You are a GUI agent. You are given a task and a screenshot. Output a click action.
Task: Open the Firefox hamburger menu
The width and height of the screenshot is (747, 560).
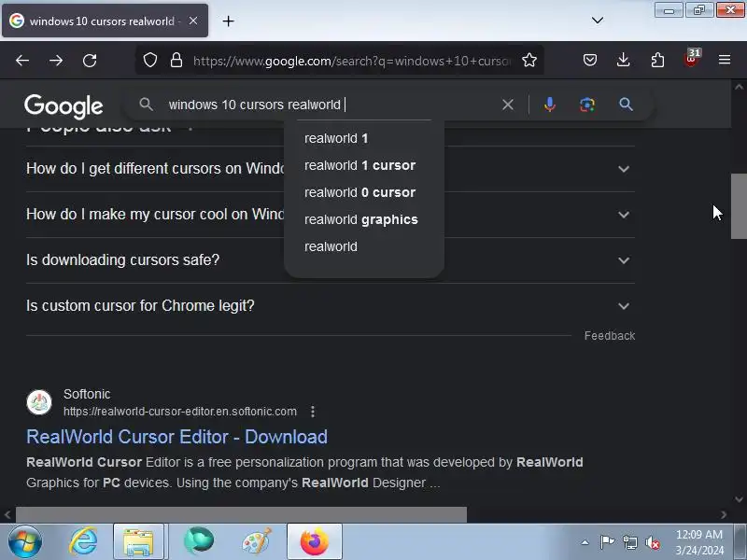click(725, 60)
